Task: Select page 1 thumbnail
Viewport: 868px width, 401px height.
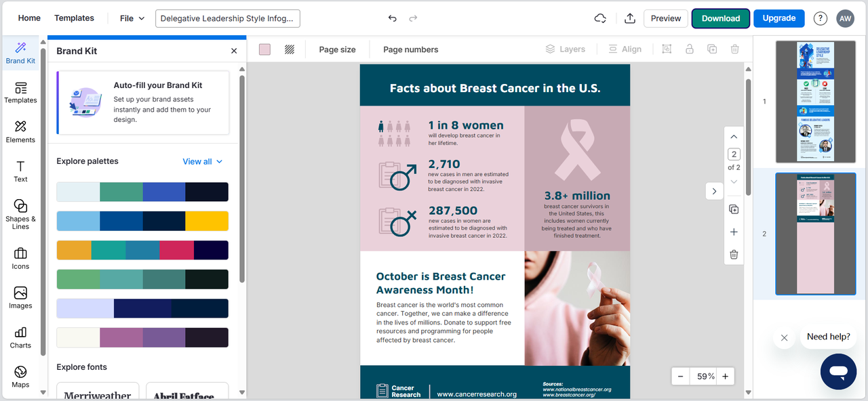Action: tap(816, 102)
